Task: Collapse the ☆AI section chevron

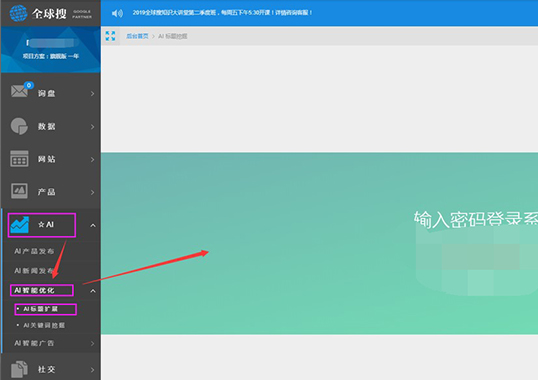Action: (x=93, y=225)
